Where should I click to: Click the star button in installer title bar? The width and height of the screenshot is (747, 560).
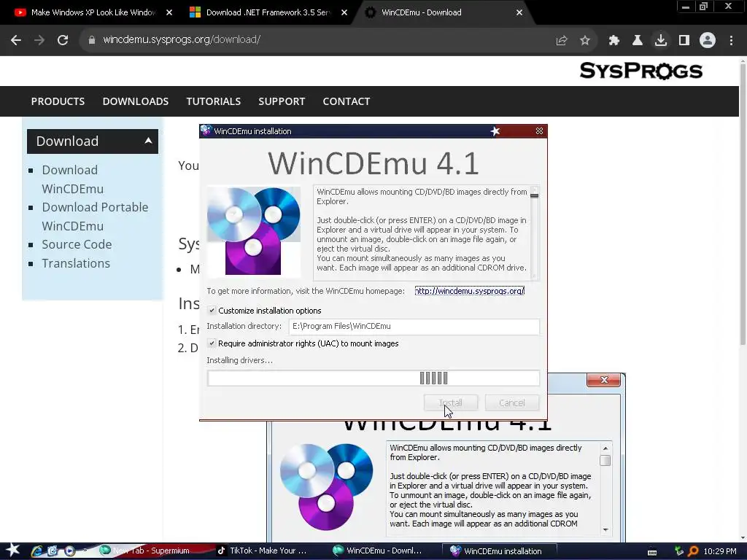[495, 131]
